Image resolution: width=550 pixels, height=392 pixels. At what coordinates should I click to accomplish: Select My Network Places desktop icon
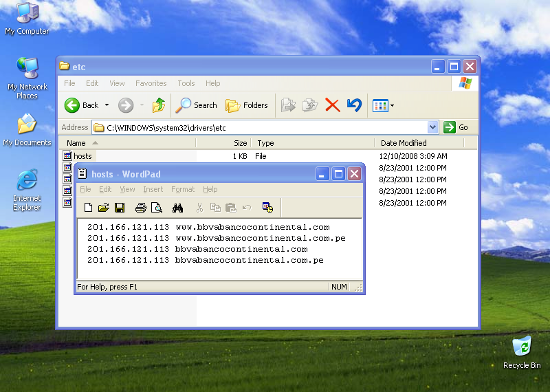27,78
